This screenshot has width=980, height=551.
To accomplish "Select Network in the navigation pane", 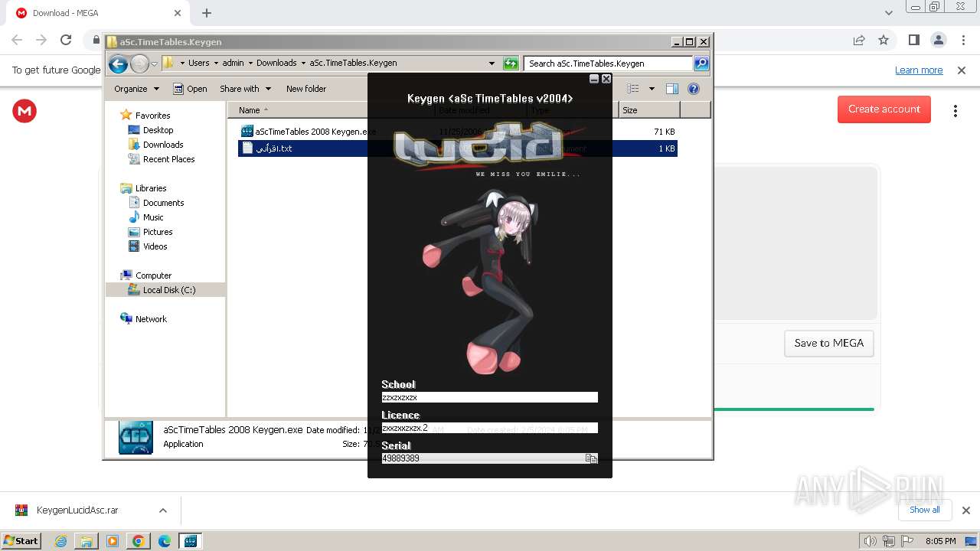I will point(151,319).
